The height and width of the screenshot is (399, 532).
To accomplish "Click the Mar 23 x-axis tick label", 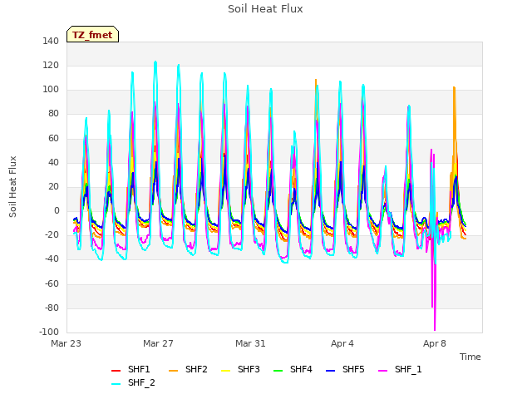I will [66, 343].
